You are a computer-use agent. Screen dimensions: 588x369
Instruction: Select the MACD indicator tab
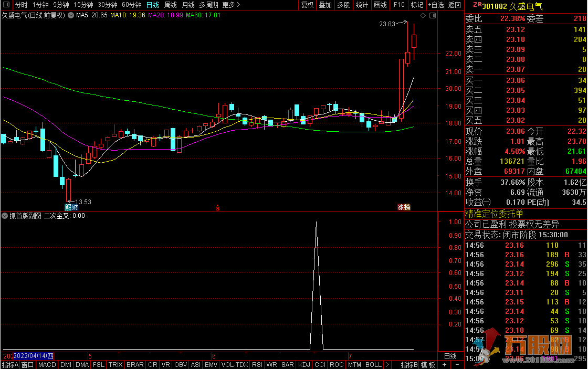[47, 365]
